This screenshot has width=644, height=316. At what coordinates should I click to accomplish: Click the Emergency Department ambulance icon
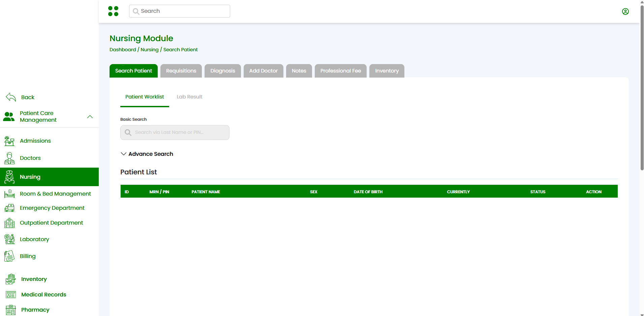point(9,208)
